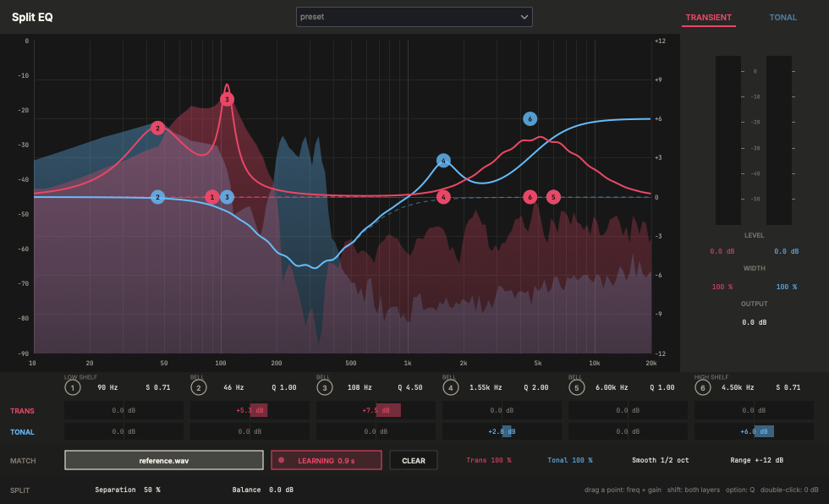Screen dimensions: 829x504
Task: Click band 5 frequency value 6.00k Hz
Action: coord(612,387)
